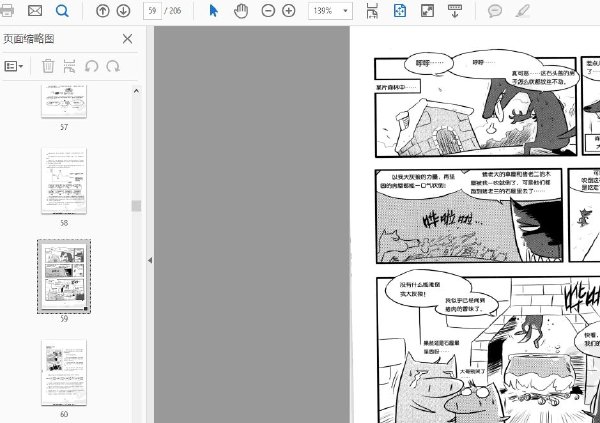This screenshot has width=600, height=423.
Task: Click the scrolling page view icon
Action: click(x=372, y=11)
